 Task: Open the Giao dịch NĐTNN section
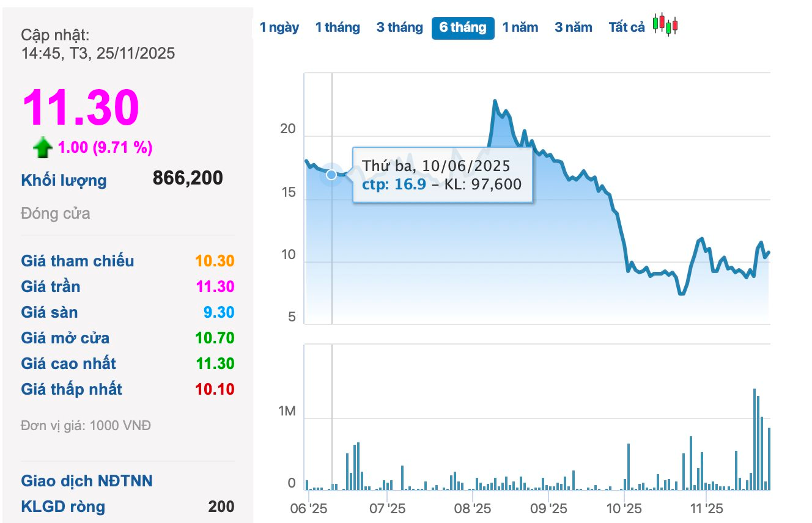(x=87, y=481)
